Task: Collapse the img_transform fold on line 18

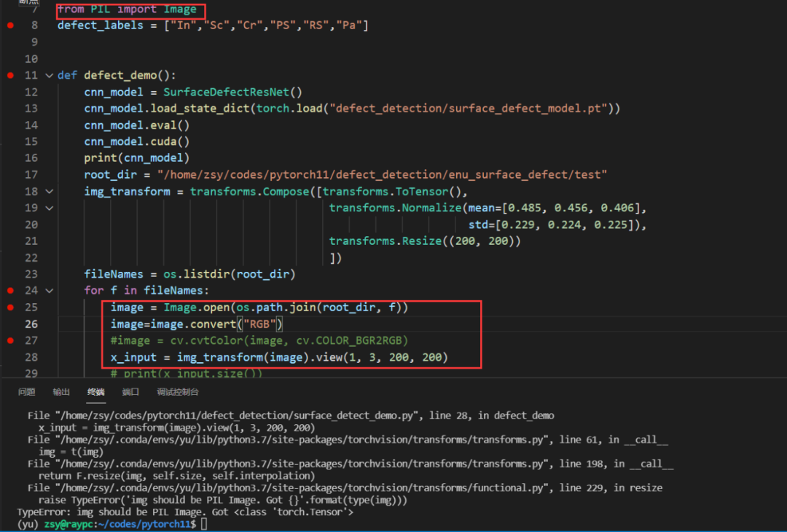Action: (50, 191)
